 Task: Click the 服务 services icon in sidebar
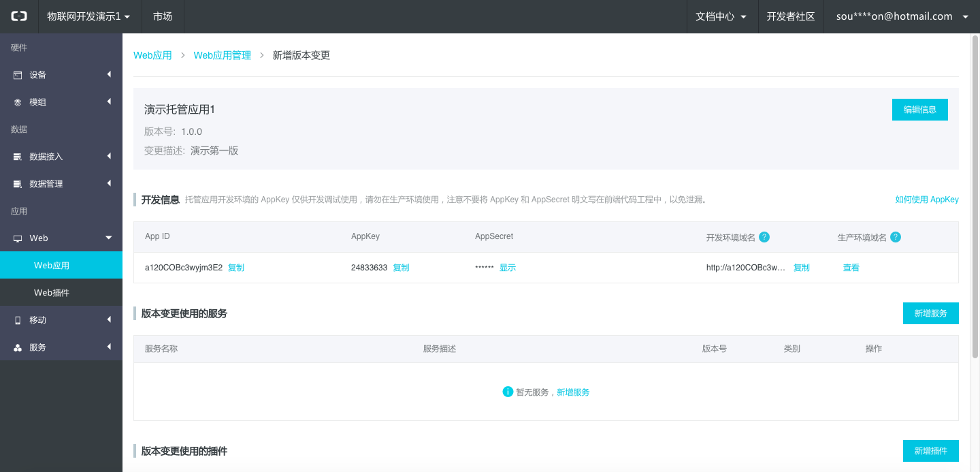click(18, 347)
